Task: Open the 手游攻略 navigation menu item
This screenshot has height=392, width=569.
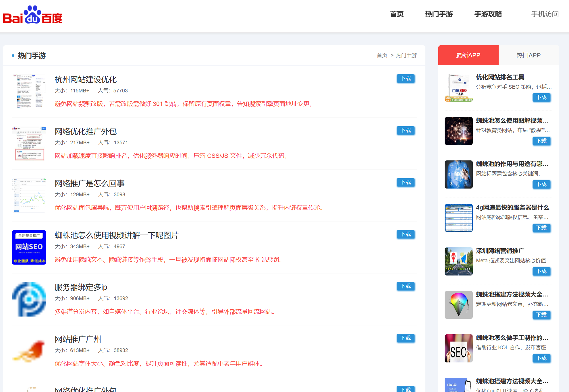Action: 488,14
